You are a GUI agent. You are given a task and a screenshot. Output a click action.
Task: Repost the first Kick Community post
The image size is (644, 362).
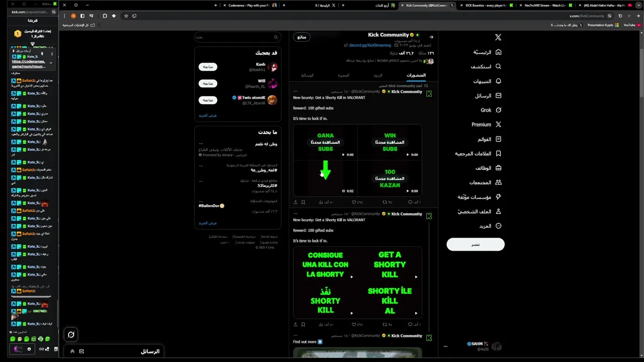click(387, 202)
